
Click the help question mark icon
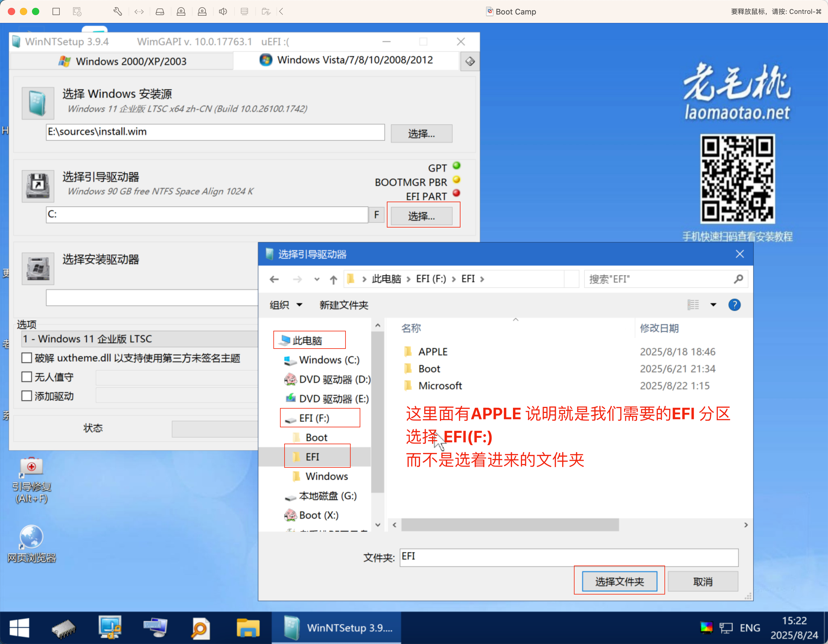click(x=734, y=304)
